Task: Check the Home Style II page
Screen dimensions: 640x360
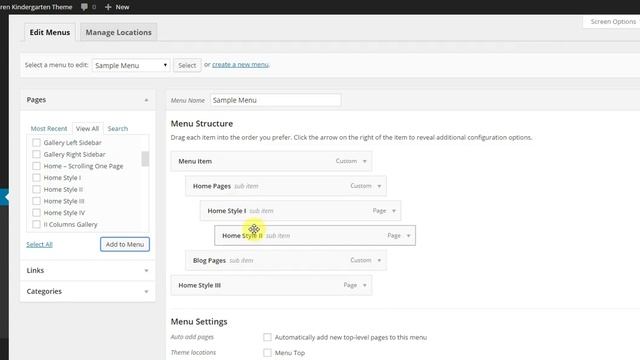Action: [x=36, y=189]
